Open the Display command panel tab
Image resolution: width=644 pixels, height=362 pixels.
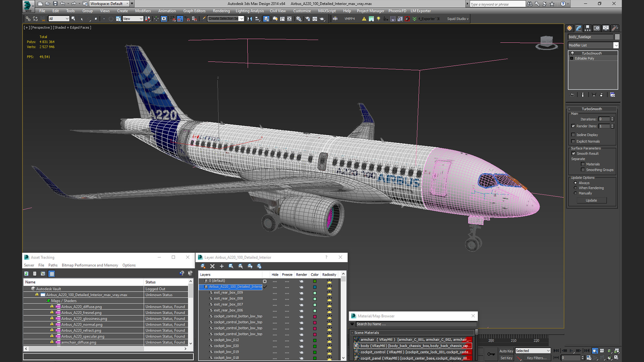[x=606, y=28]
